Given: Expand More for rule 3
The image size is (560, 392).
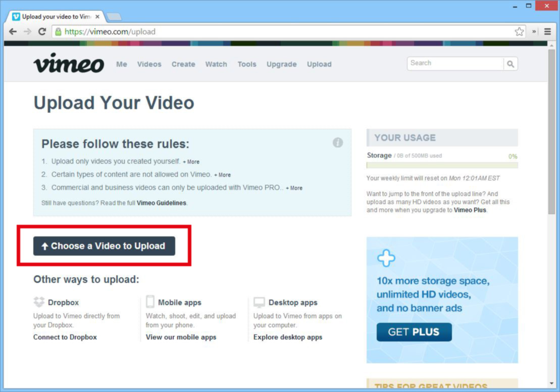Looking at the screenshot, I should 294,188.
